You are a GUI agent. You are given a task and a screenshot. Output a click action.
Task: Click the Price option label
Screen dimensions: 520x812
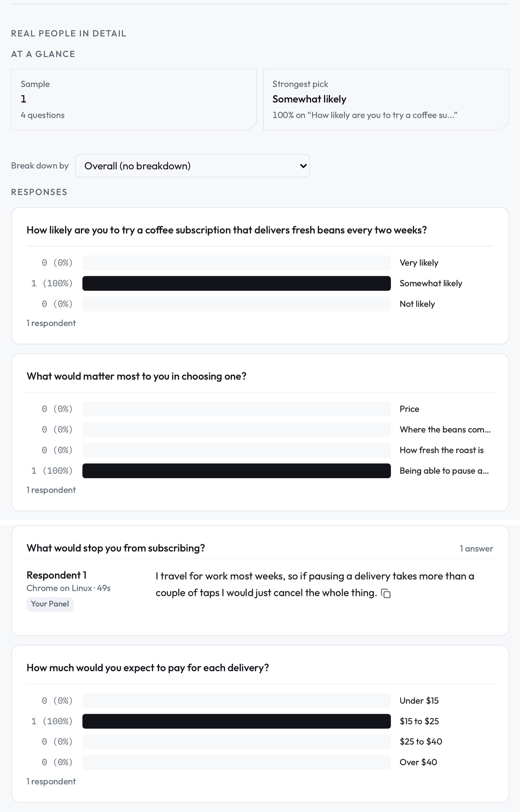coord(409,409)
